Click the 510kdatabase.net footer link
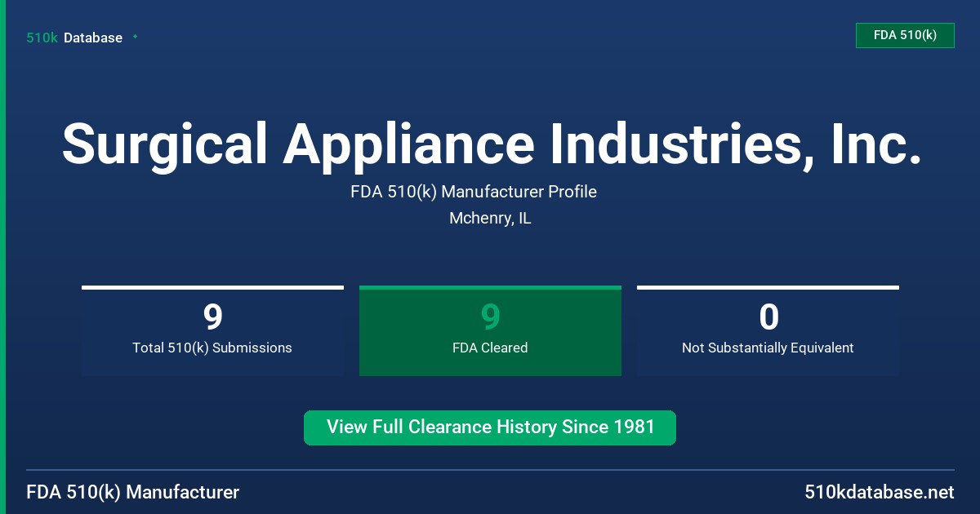The width and height of the screenshot is (980, 514). (879, 492)
